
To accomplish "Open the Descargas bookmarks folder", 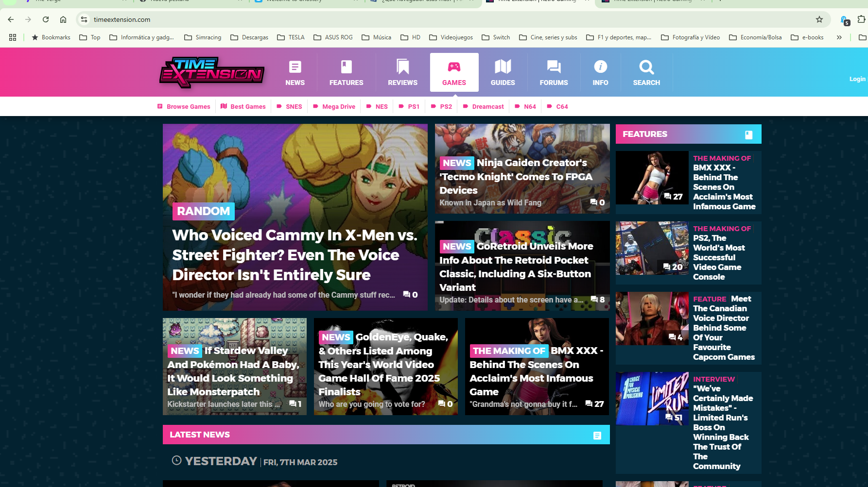I will click(x=249, y=37).
